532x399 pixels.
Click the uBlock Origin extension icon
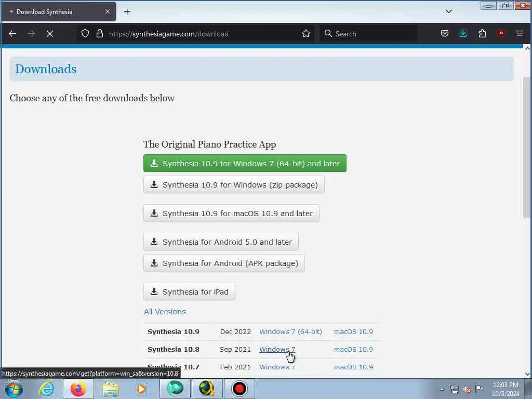point(500,33)
